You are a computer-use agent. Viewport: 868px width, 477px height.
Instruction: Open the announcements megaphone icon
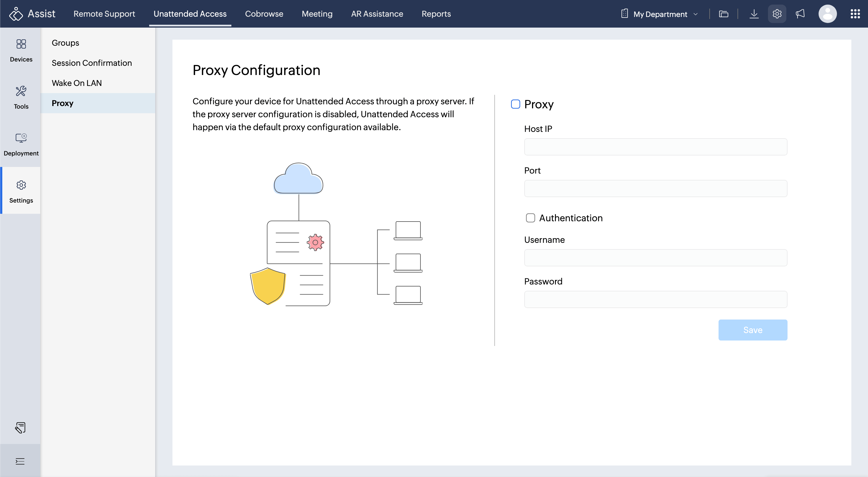(x=800, y=14)
